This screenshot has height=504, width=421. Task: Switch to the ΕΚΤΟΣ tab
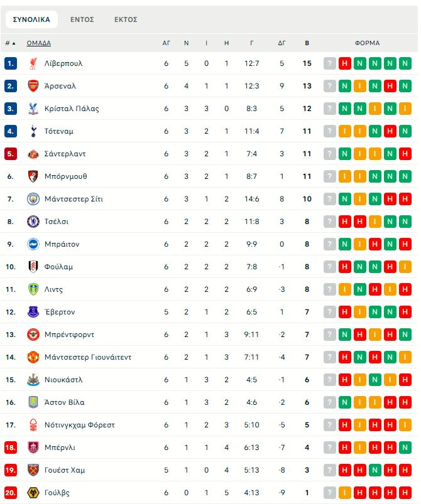pos(126,19)
